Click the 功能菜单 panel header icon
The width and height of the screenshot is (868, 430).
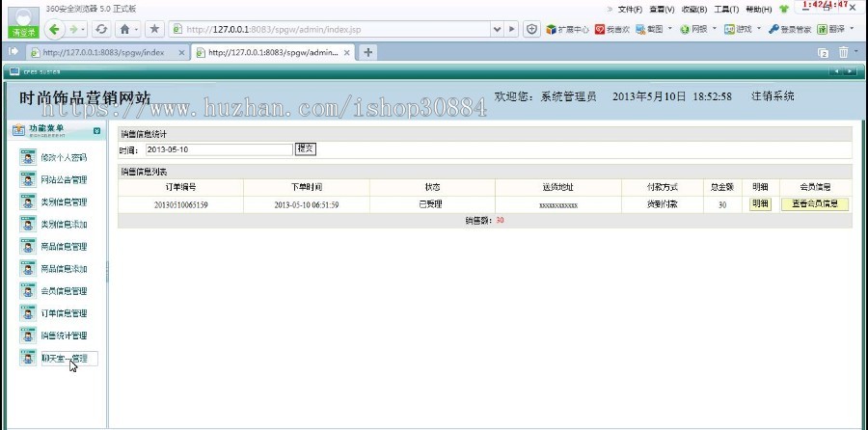click(18, 130)
